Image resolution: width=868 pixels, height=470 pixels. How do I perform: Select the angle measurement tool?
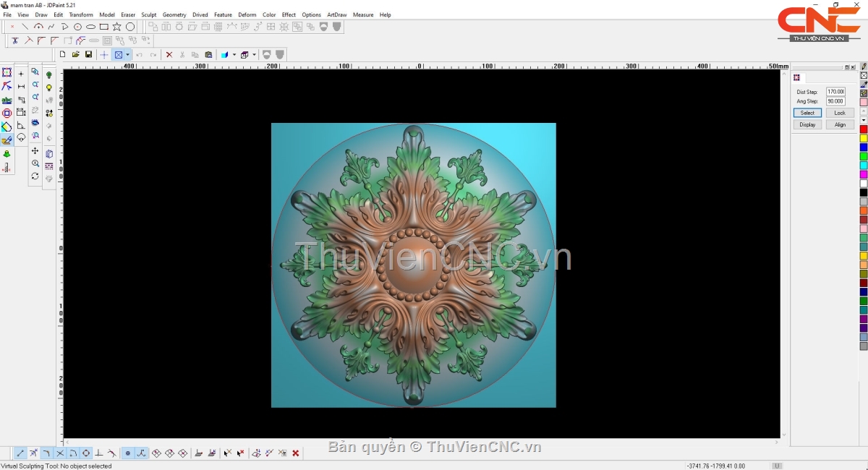point(21,126)
